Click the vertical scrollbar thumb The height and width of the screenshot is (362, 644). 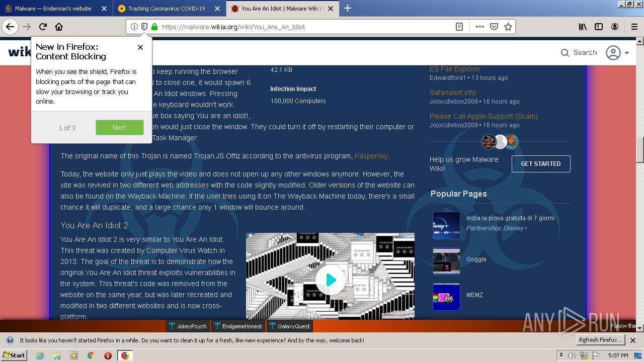pos(640,150)
